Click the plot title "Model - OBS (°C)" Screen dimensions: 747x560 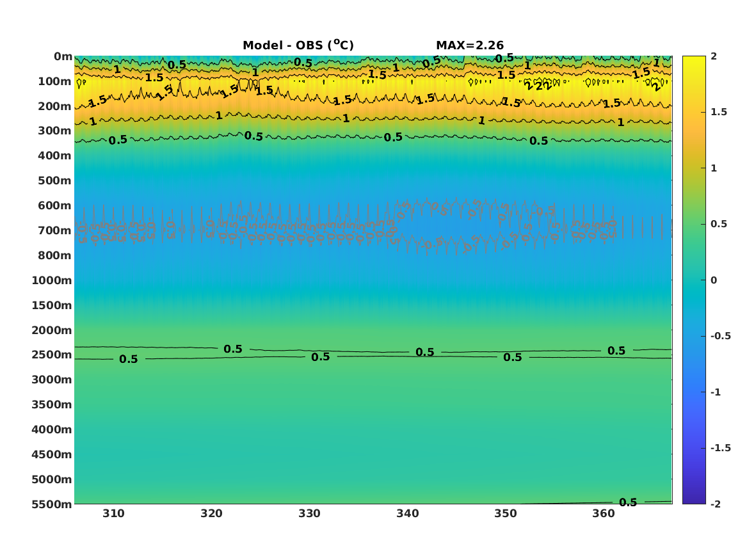pos(298,45)
